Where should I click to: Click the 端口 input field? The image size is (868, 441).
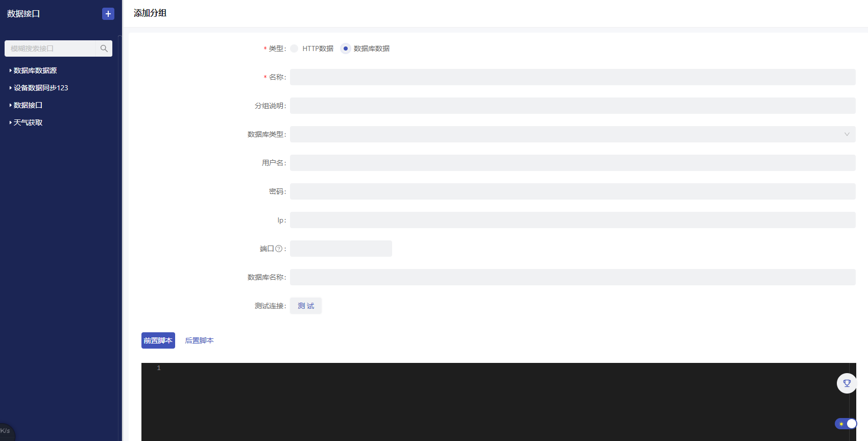(x=341, y=249)
